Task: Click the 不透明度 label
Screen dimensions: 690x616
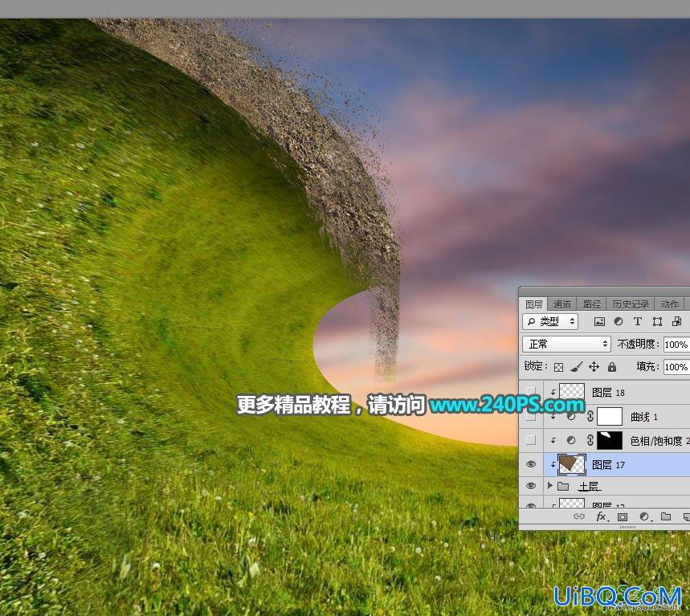Action: [x=638, y=344]
